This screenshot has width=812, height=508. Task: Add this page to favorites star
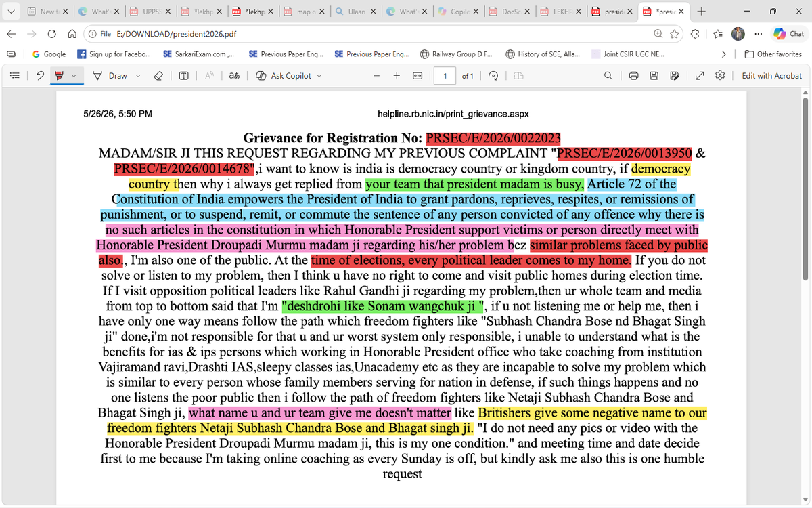[675, 34]
